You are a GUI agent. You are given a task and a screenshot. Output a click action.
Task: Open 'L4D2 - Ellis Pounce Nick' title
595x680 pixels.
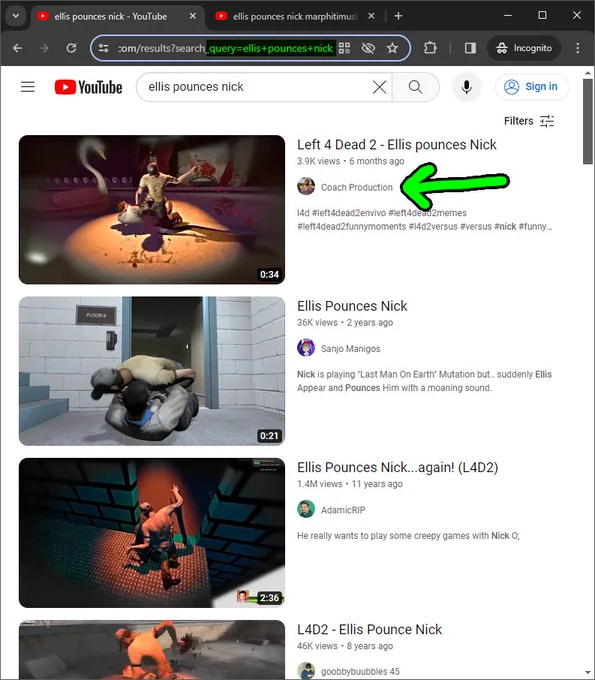(x=369, y=630)
